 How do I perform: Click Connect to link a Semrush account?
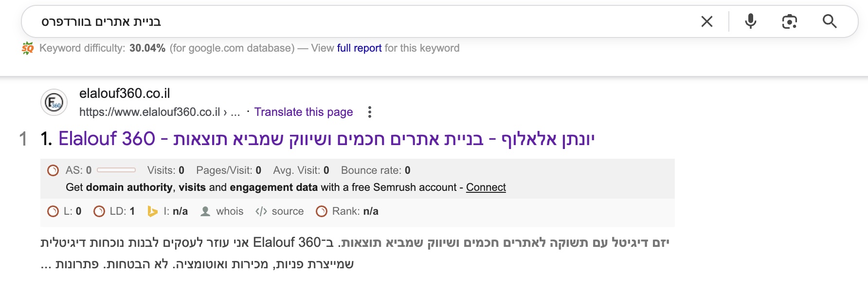(486, 187)
